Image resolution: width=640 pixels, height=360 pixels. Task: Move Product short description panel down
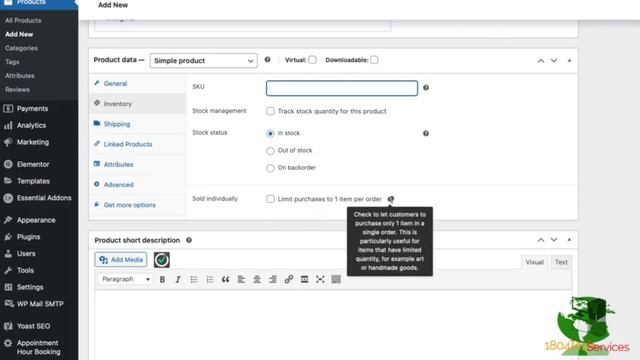pos(554,240)
